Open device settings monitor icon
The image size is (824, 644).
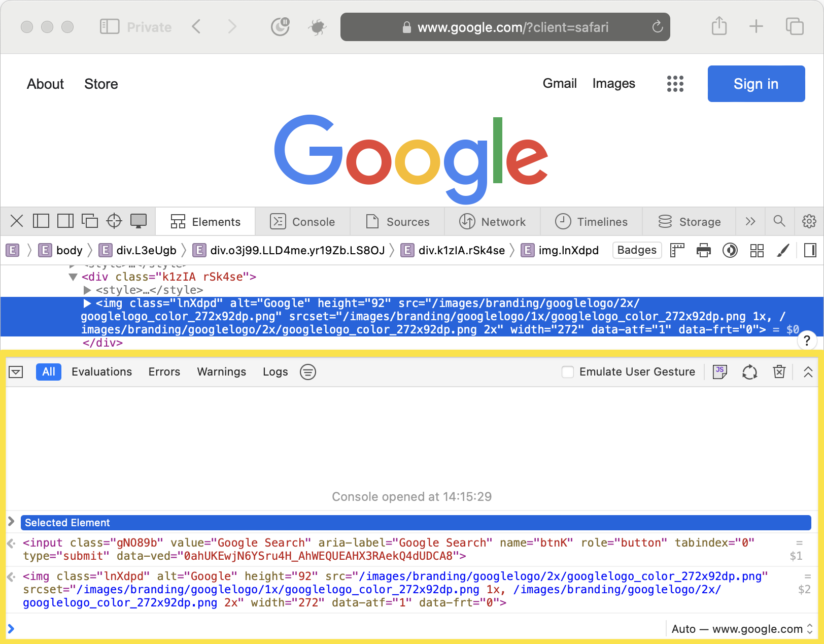(x=139, y=221)
